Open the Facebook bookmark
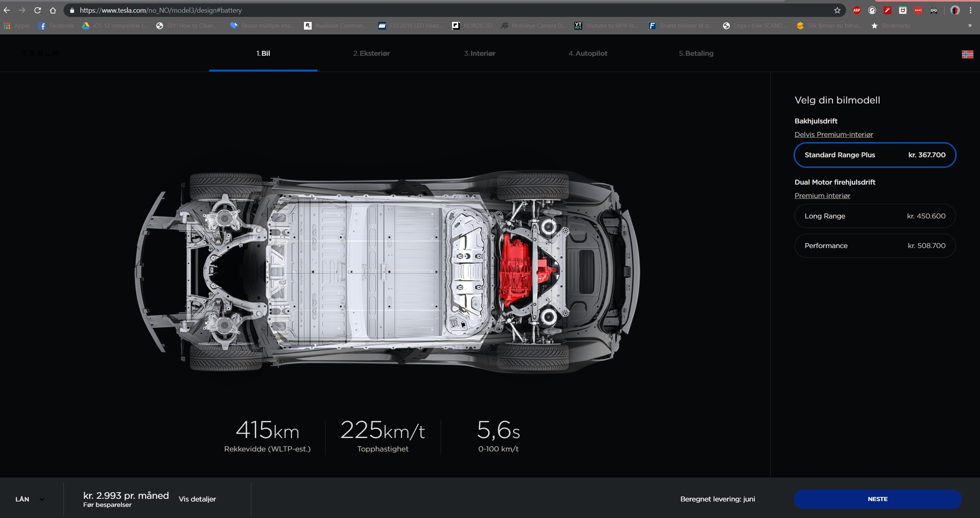This screenshot has height=518, width=980. coord(57,26)
